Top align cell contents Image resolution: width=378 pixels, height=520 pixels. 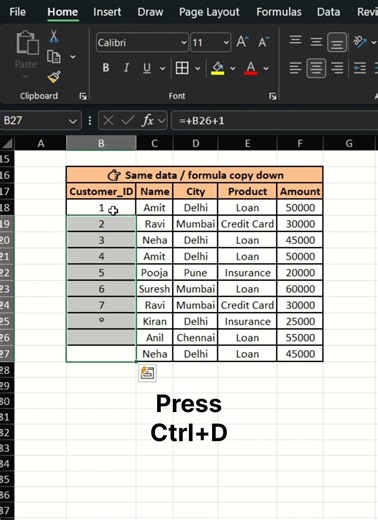click(x=295, y=41)
